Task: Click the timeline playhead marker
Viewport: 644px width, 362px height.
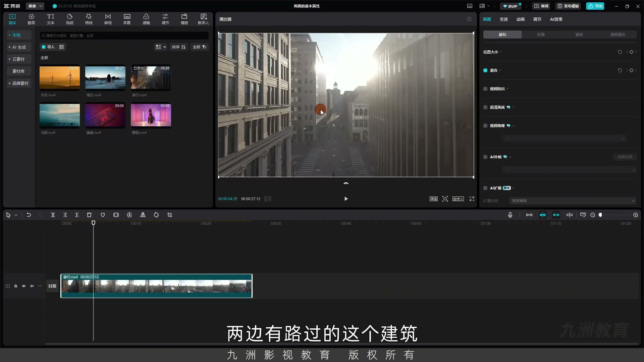Action: click(x=94, y=223)
